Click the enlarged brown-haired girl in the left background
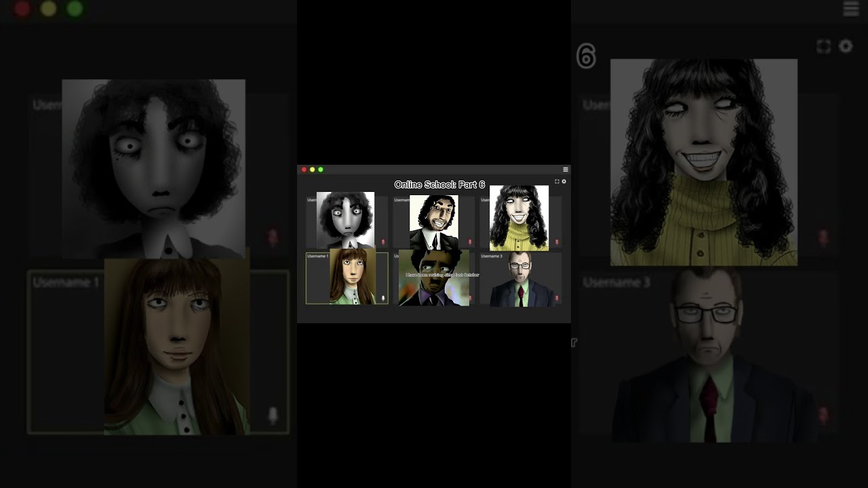 (x=177, y=346)
